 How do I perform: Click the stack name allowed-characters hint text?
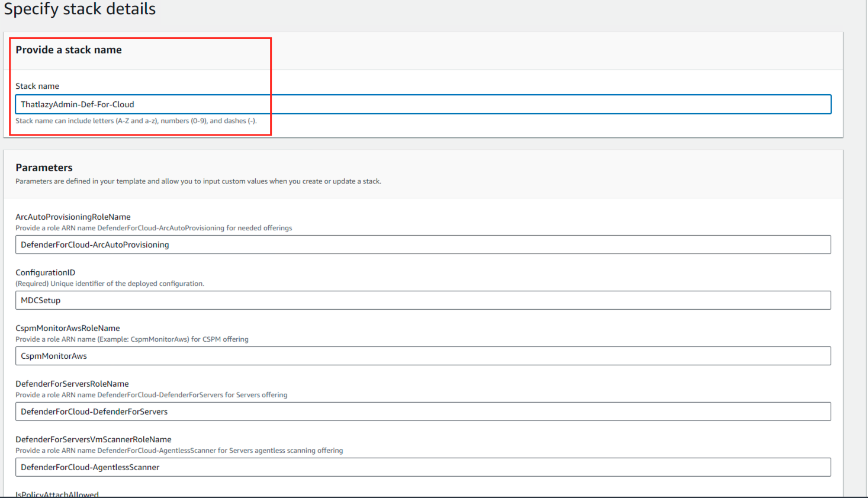[x=136, y=121]
